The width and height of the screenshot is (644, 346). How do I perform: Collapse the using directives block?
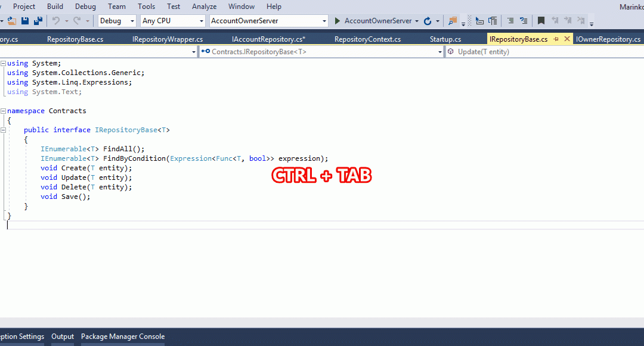click(4, 63)
